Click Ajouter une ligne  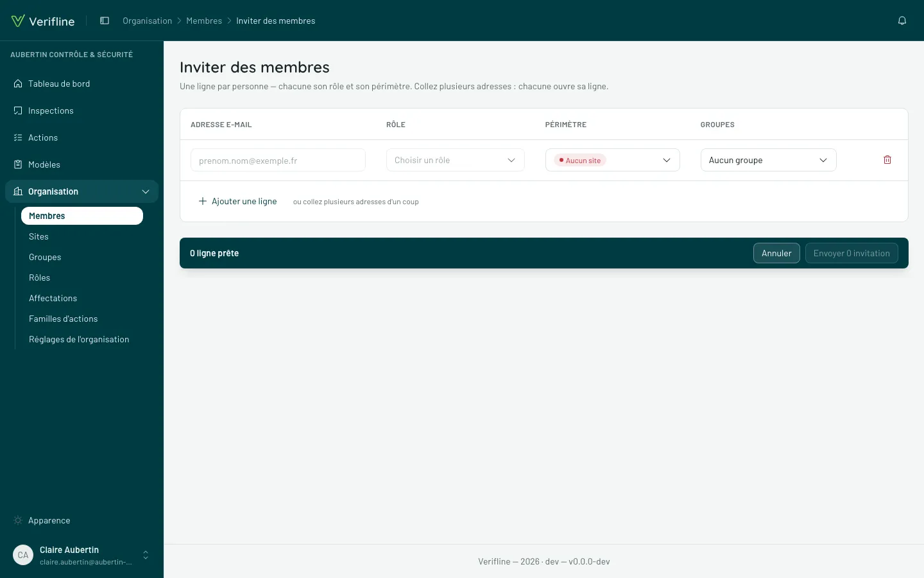click(x=238, y=201)
